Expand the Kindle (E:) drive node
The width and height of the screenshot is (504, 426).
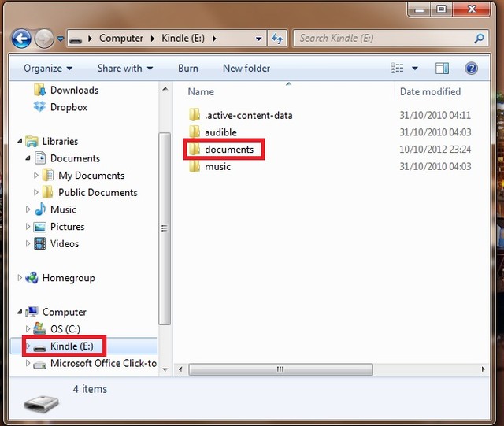[x=28, y=346]
